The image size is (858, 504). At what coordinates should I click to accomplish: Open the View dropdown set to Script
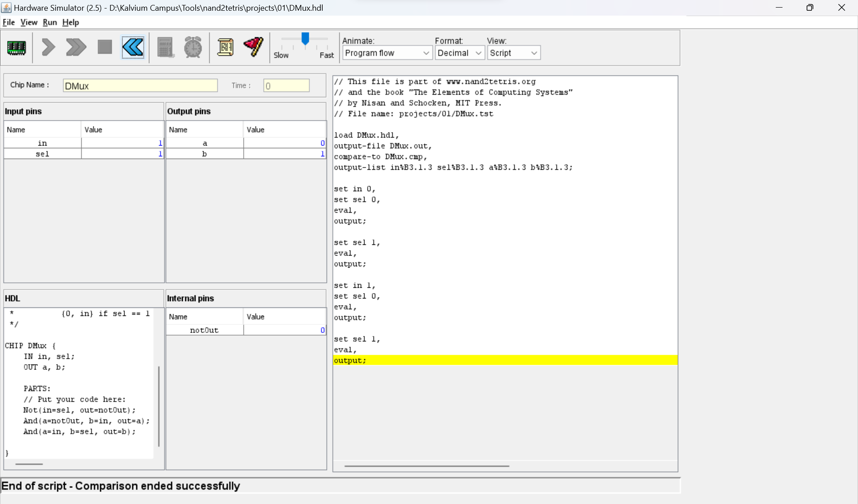coord(513,53)
